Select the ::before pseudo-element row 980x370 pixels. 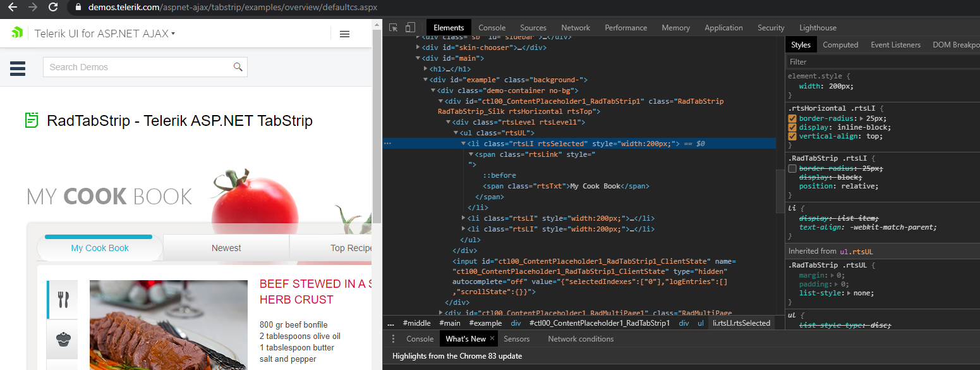(x=499, y=176)
